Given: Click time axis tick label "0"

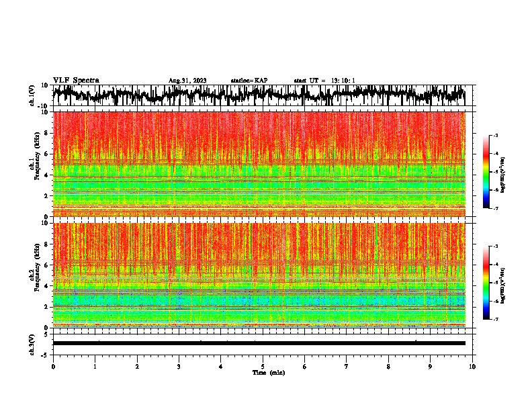Looking at the screenshot, I should click(53, 367).
